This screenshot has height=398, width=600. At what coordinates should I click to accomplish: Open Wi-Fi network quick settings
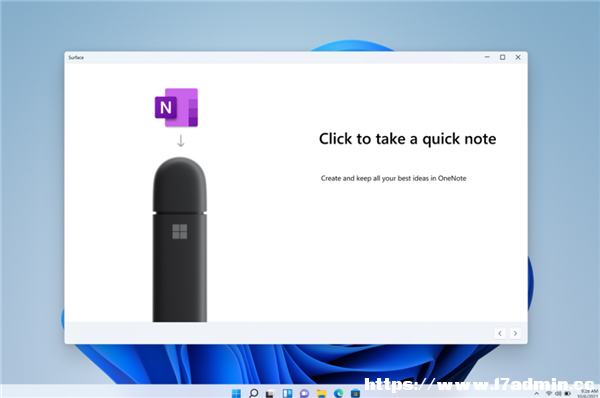[549, 393]
